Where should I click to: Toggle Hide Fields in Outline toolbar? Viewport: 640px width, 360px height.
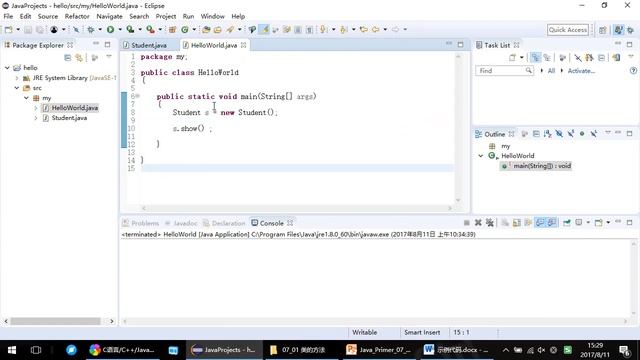559,134
